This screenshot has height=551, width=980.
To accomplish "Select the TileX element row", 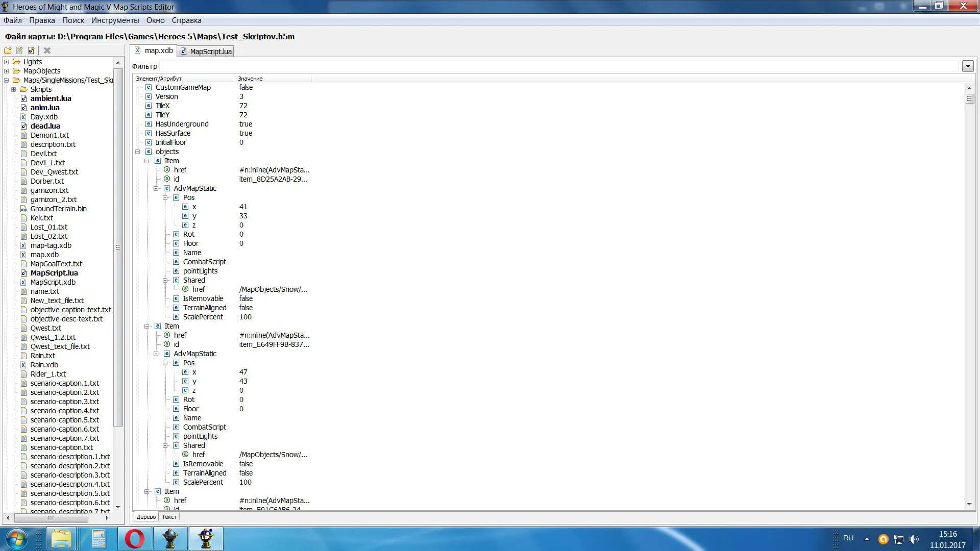I will tap(162, 106).
